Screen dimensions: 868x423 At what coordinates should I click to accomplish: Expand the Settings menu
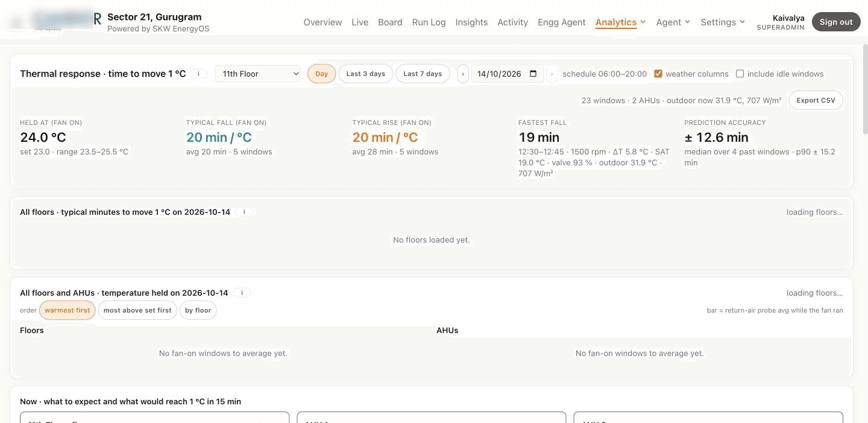[723, 22]
